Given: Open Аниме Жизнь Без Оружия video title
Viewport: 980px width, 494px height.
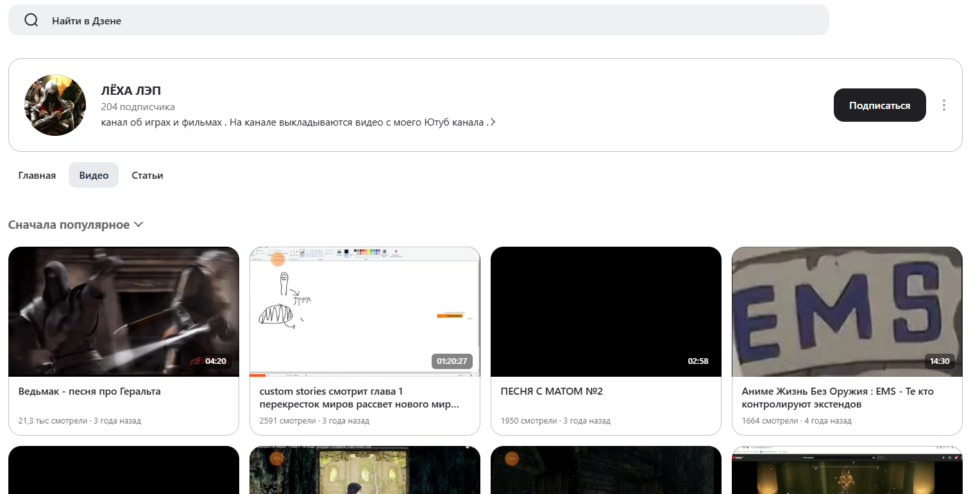Looking at the screenshot, I should [x=838, y=398].
